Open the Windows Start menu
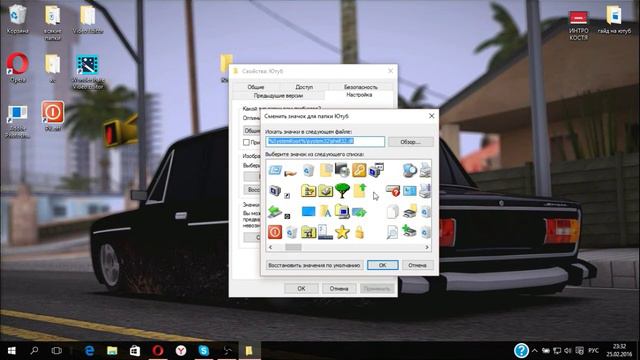640x360 pixels. point(11,351)
